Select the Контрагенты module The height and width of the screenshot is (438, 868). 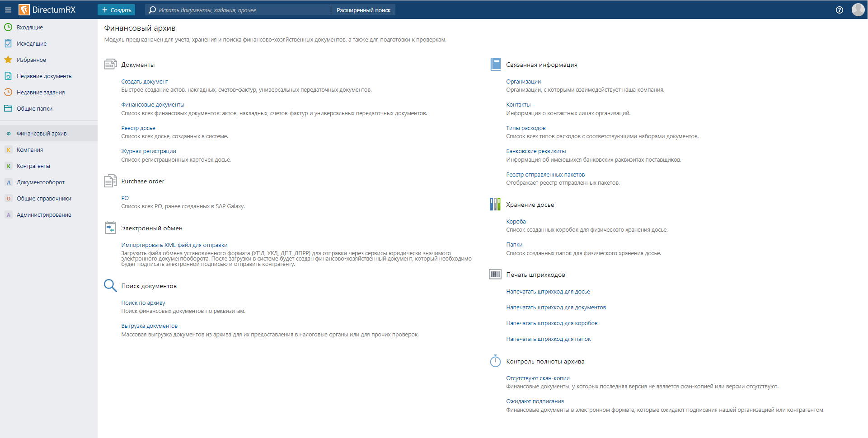49,166
